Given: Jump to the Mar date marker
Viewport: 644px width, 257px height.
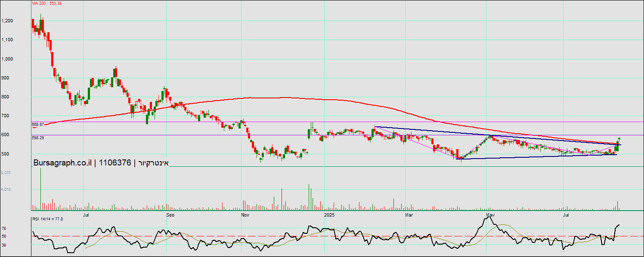Looking at the screenshot, I should point(409,214).
